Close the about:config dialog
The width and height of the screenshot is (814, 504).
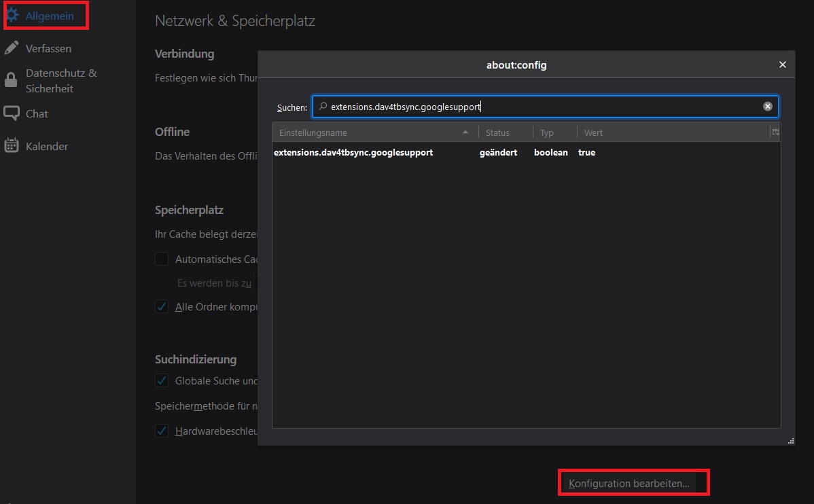coord(782,65)
